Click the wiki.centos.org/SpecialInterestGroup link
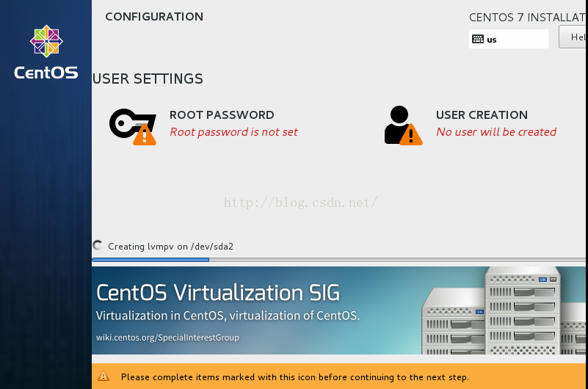This screenshot has height=389, width=588. (x=167, y=338)
